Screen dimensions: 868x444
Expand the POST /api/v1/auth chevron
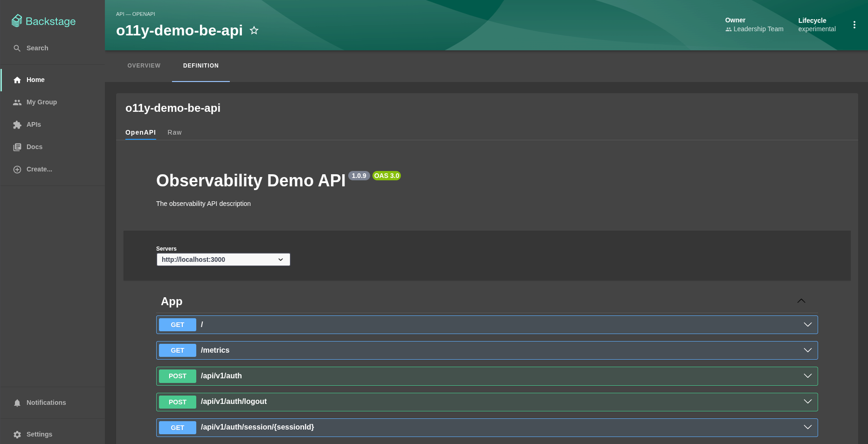808,376
